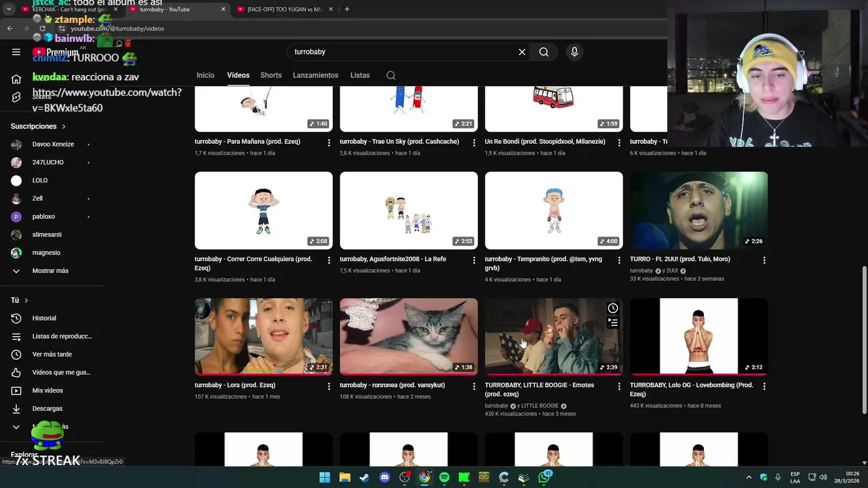
Task: Open Steam from the taskbar
Action: [365, 477]
